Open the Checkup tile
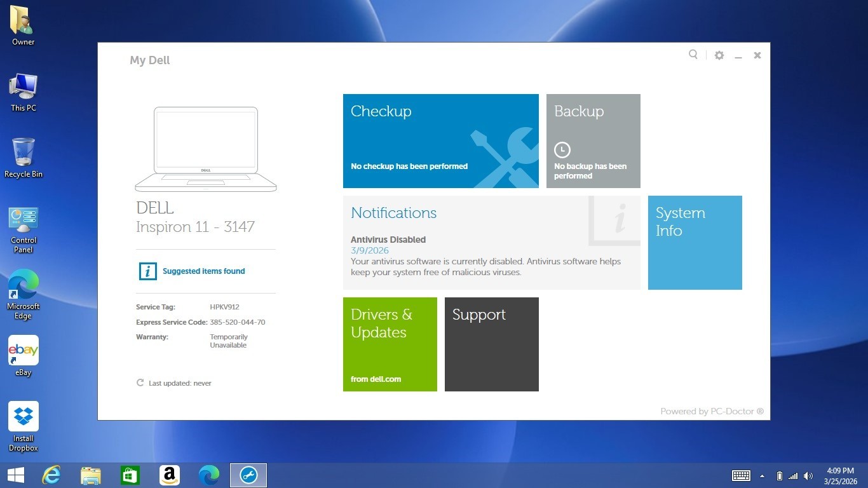Screen dimensions: 868x488 441,141
